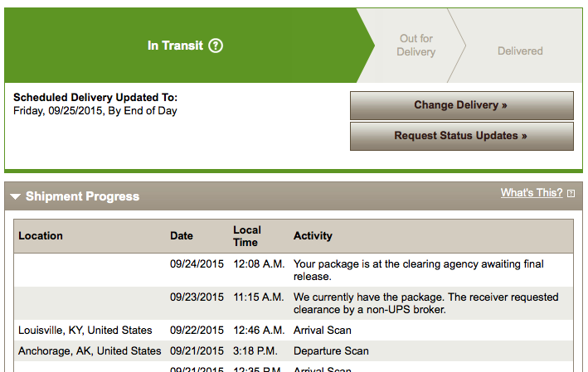This screenshot has width=588, height=372.
Task: Click the Location column header
Action: tap(41, 235)
